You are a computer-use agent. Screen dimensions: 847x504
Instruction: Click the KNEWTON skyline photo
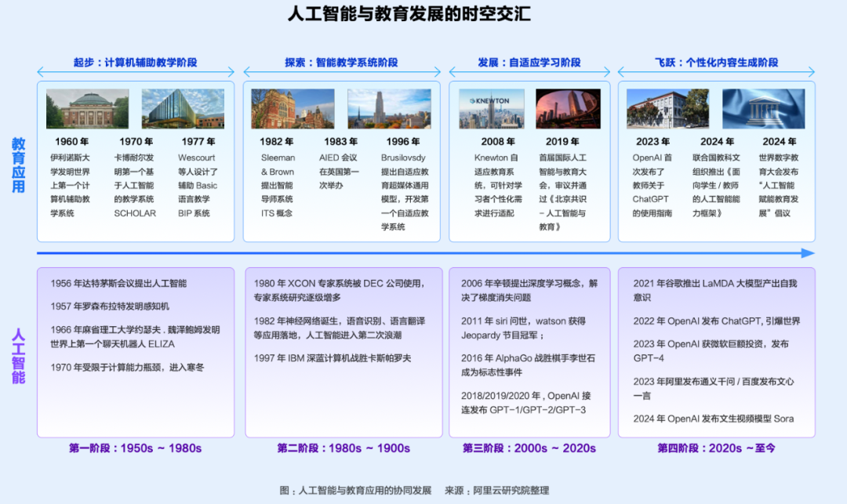click(x=492, y=108)
